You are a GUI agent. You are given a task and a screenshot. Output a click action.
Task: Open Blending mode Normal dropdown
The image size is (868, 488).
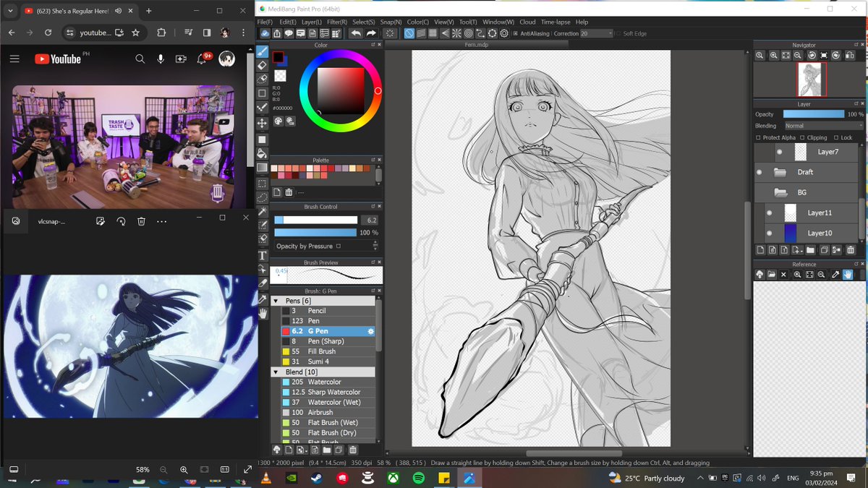point(823,126)
